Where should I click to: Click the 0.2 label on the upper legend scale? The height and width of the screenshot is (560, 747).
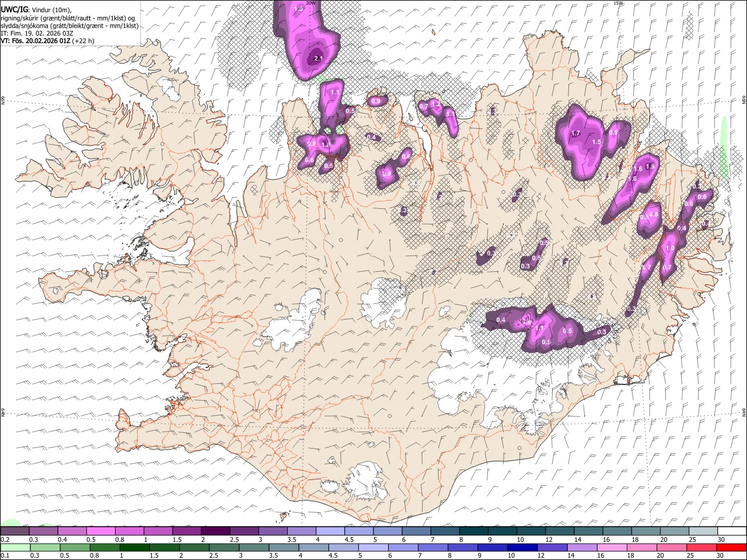(x=5, y=540)
